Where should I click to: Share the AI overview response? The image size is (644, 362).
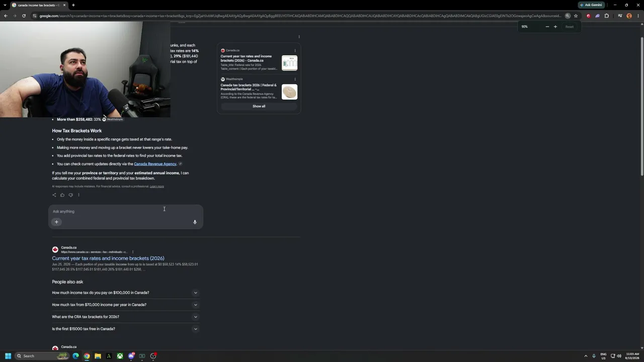[x=54, y=195]
